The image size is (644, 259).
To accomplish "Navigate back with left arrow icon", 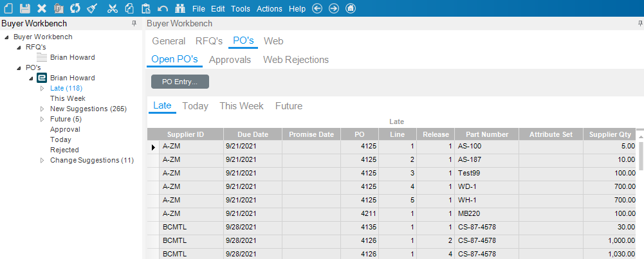I will (317, 8).
